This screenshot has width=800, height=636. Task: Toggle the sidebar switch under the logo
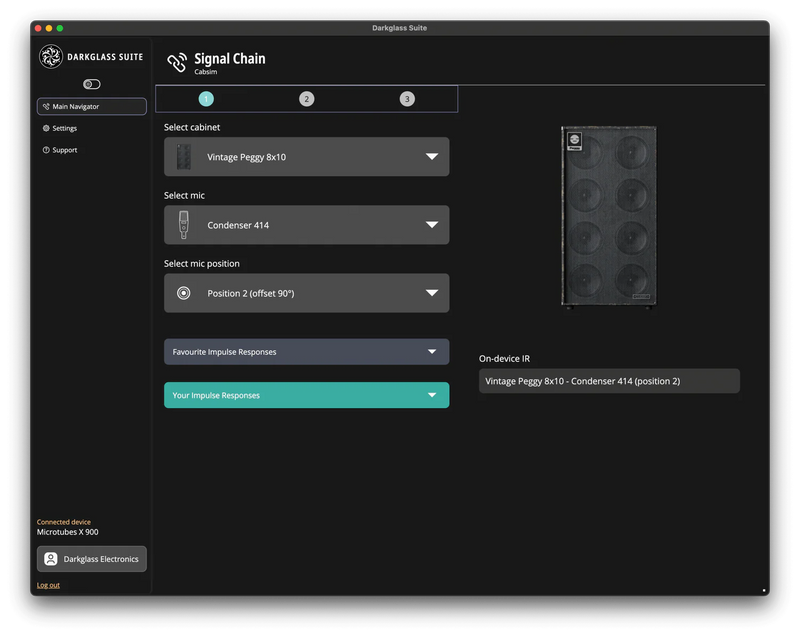tap(92, 84)
